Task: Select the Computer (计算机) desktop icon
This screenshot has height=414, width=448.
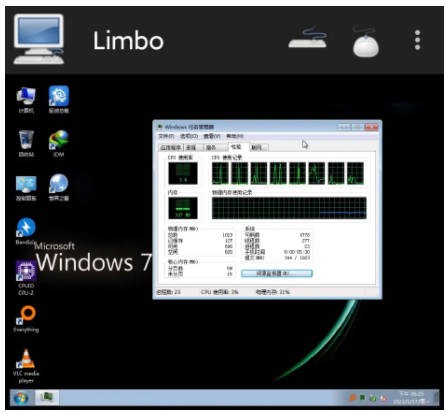Action: coord(26,100)
